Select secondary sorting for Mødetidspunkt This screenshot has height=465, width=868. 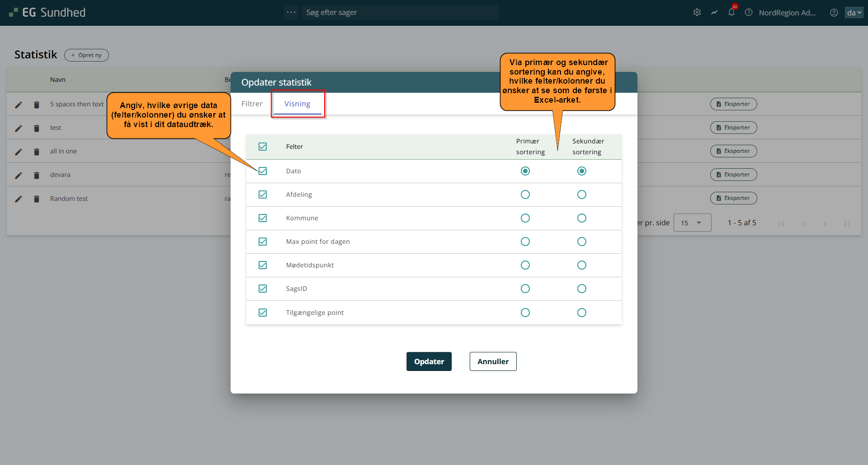point(582,265)
